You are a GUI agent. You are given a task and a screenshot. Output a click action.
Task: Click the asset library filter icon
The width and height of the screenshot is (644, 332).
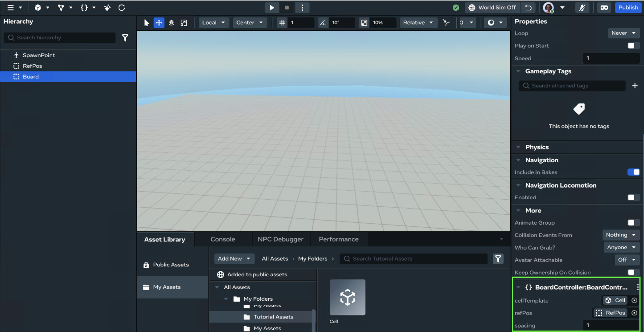[x=498, y=258]
